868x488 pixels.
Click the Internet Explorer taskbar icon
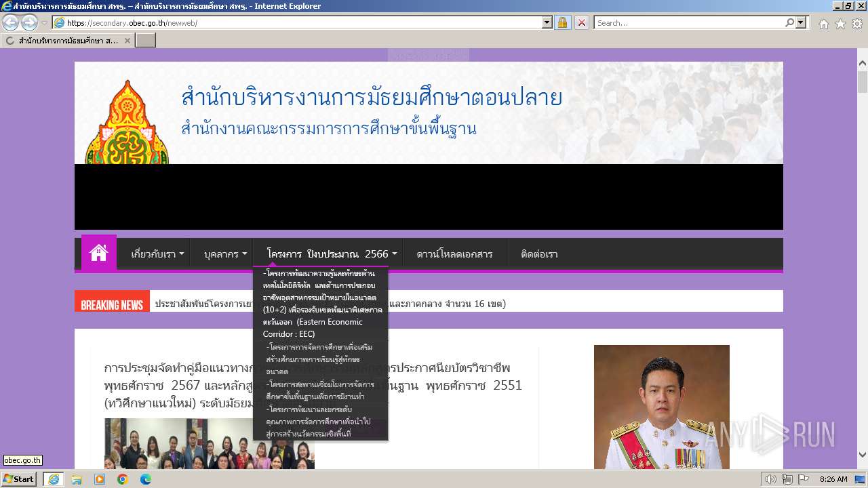tap(53, 479)
